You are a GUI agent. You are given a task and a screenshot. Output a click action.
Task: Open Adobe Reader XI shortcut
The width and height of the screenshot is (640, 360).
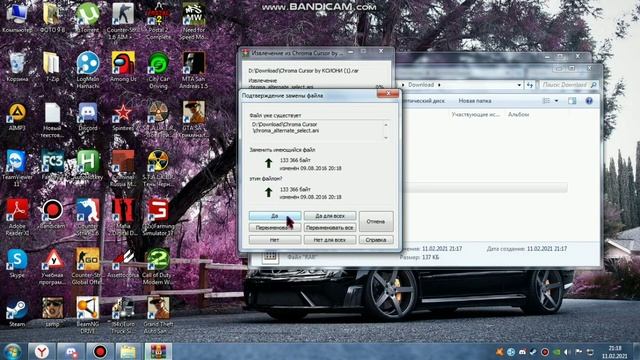pos(17,218)
